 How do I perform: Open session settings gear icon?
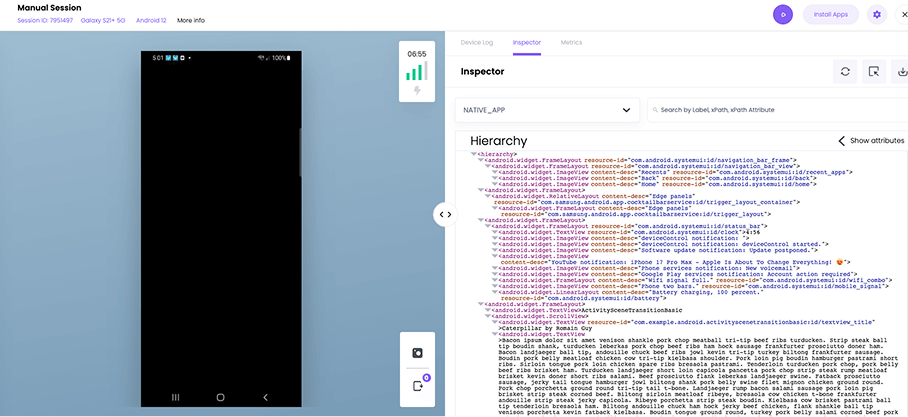(x=876, y=15)
